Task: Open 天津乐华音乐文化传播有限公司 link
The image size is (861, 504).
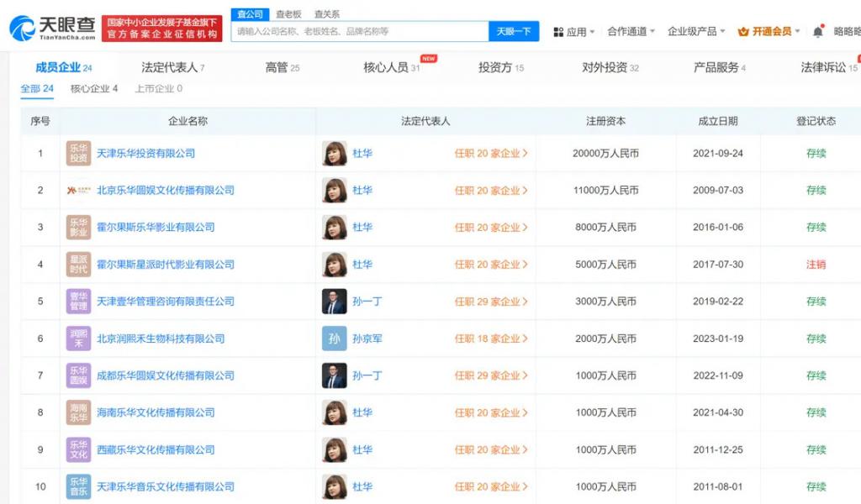Action: tap(166, 486)
